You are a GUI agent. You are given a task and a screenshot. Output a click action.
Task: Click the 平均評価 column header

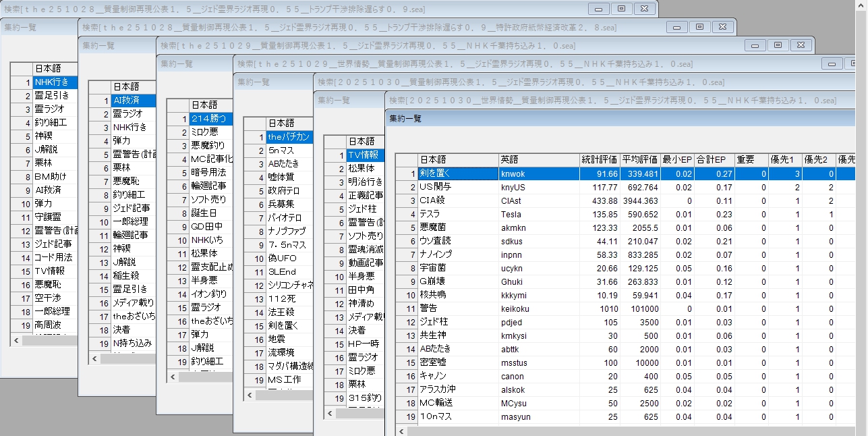[639, 160]
